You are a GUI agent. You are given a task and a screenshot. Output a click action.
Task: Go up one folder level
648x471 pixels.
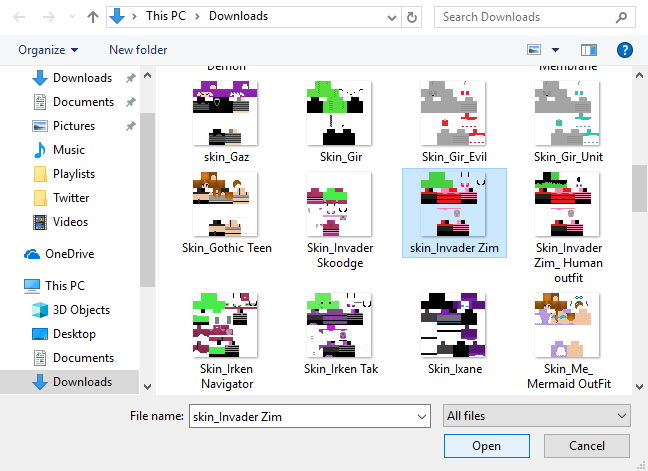[93, 17]
